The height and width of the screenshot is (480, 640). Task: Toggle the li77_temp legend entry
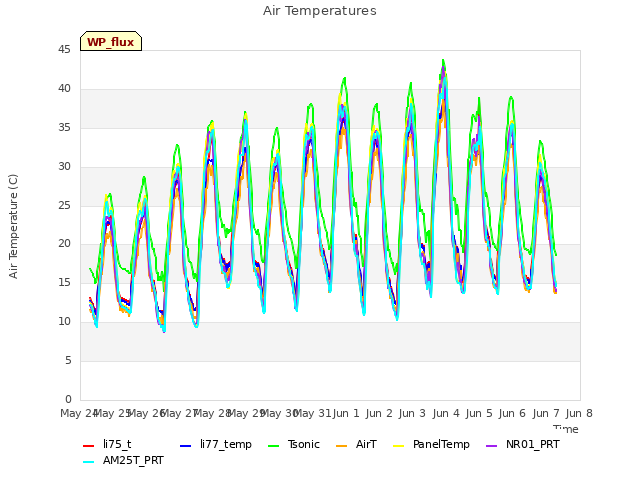[216, 444]
